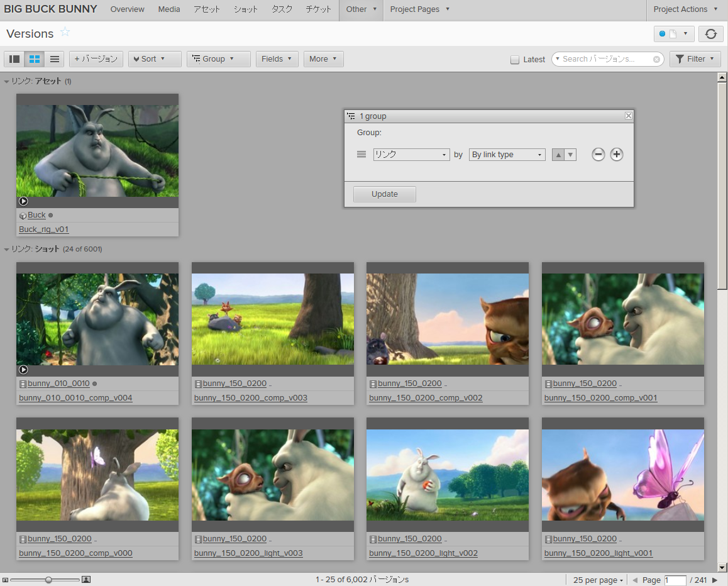Open the bunny_150_0200_comp_v003 link

[x=251, y=398]
